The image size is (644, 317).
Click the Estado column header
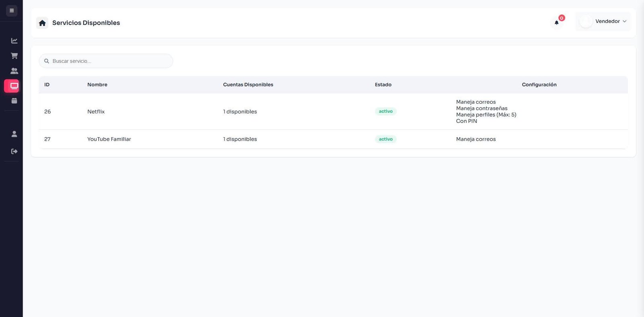pyautogui.click(x=383, y=84)
